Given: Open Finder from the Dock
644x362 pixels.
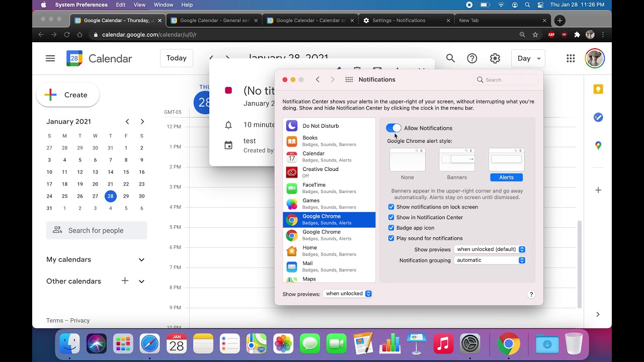Looking at the screenshot, I should click(x=69, y=344).
